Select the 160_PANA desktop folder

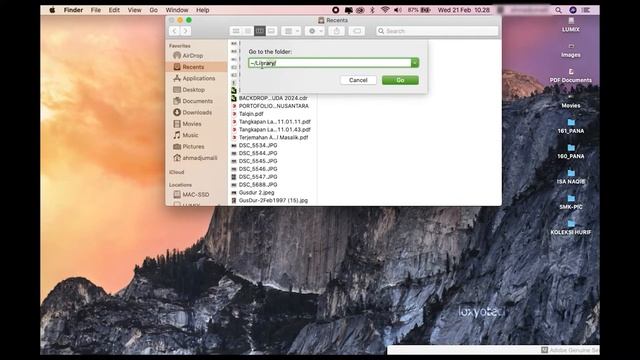tap(571, 151)
